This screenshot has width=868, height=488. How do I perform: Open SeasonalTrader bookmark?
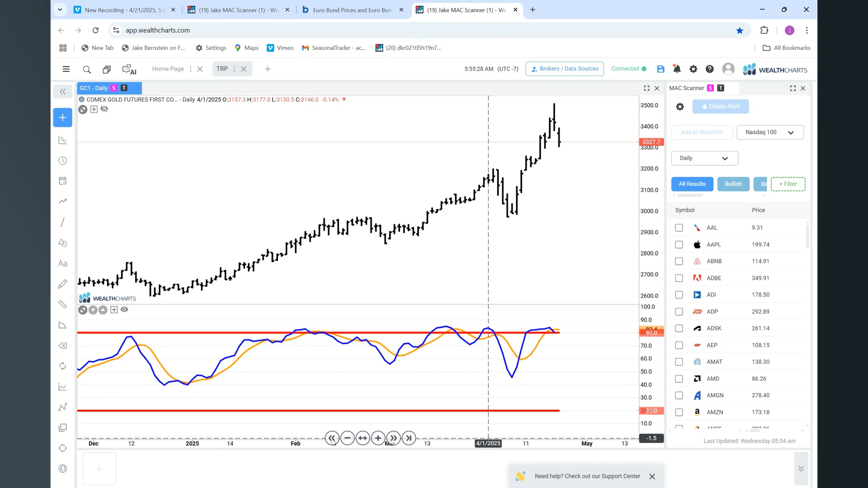(334, 48)
